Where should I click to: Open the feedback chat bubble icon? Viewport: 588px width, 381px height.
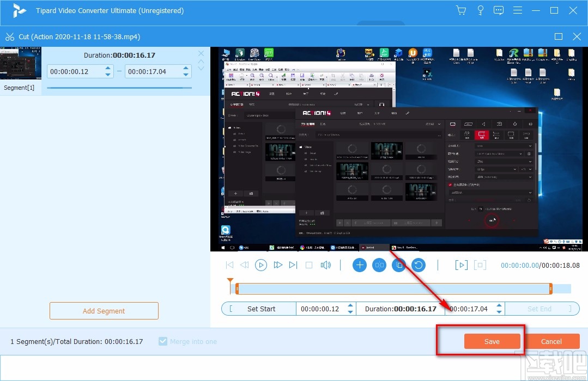coord(499,10)
